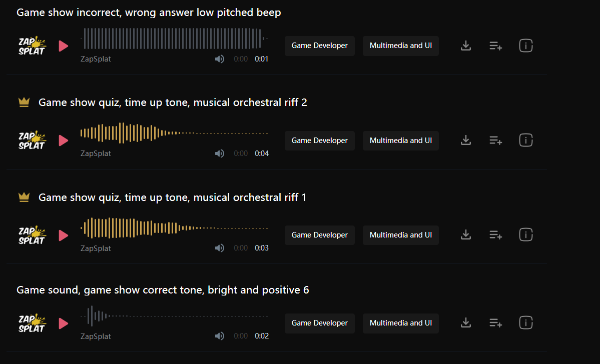Mute volume on the wrong answer beep
The image size is (600, 364).
coord(220,59)
